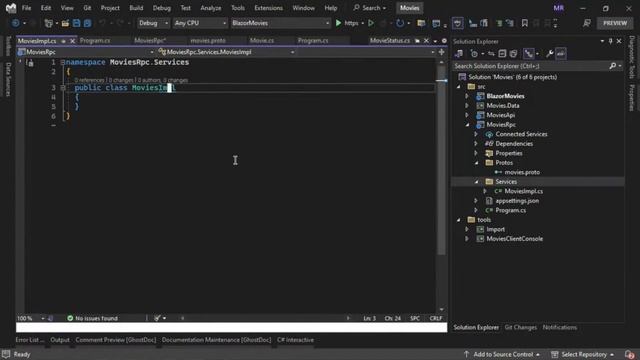Image resolution: width=640 pixels, height=360 pixels.
Task: Expand the Dependencies node
Action: [476, 144]
